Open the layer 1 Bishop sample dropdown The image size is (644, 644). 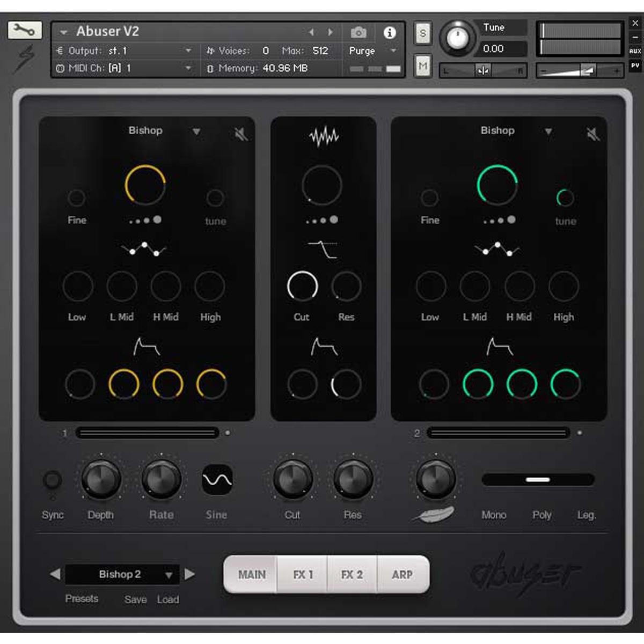click(196, 131)
